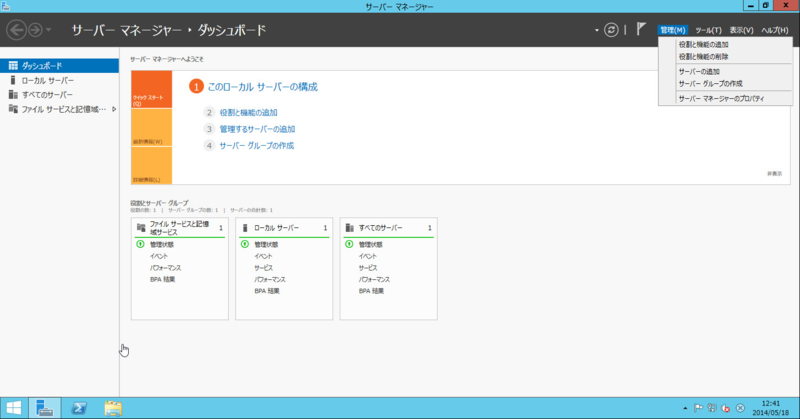The height and width of the screenshot is (419, 800).
Task: Click パフォーマンス in ローカル サーバー tile
Action: (x=270, y=280)
